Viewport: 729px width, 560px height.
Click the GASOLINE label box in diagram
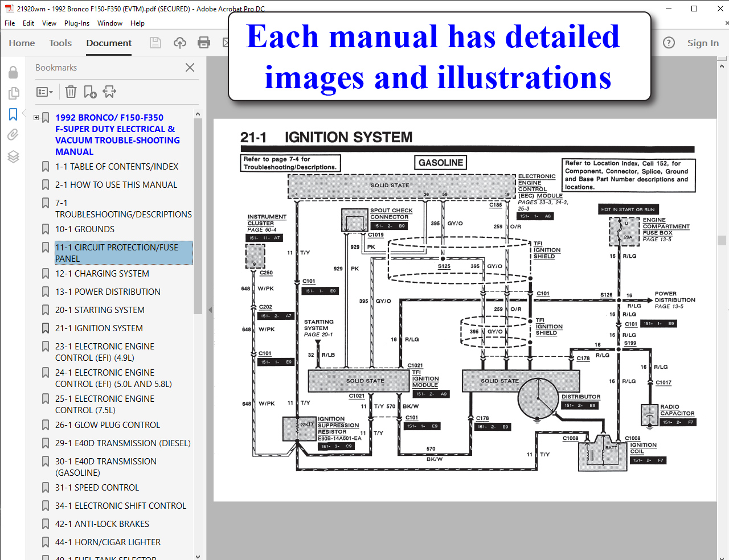[x=440, y=163]
